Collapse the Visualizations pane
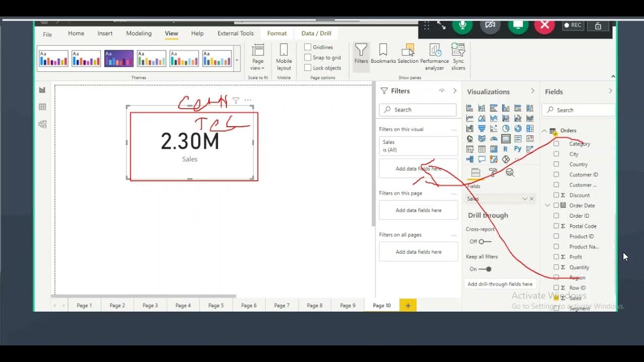 click(532, 91)
